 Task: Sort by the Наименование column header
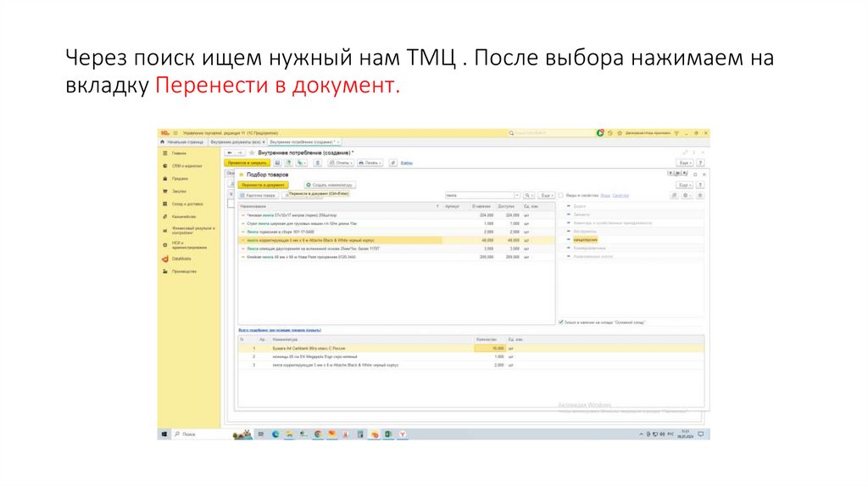point(339,206)
